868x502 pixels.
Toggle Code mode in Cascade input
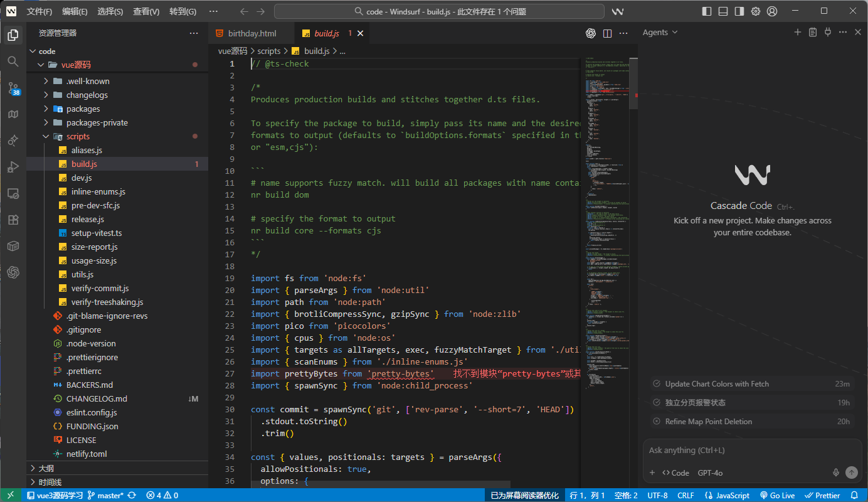pyautogui.click(x=675, y=473)
